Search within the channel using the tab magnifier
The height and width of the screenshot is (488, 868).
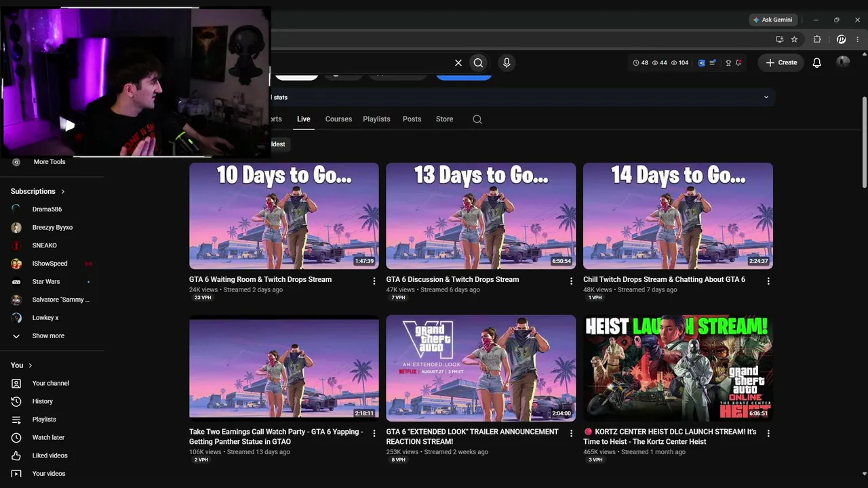pyautogui.click(x=477, y=119)
